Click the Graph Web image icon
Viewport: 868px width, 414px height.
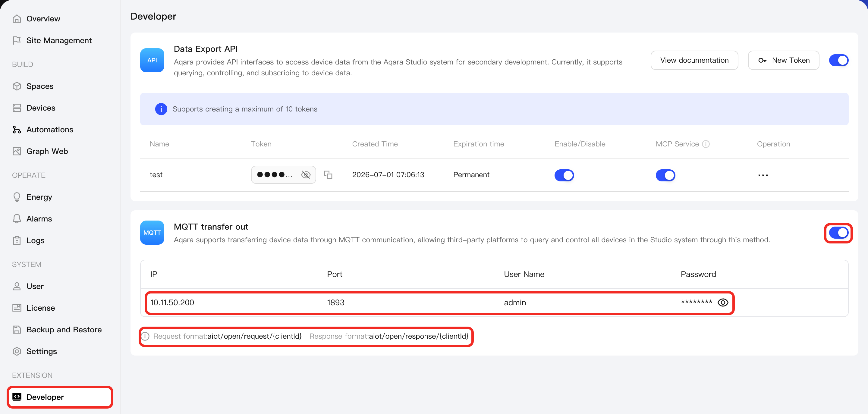(x=17, y=151)
